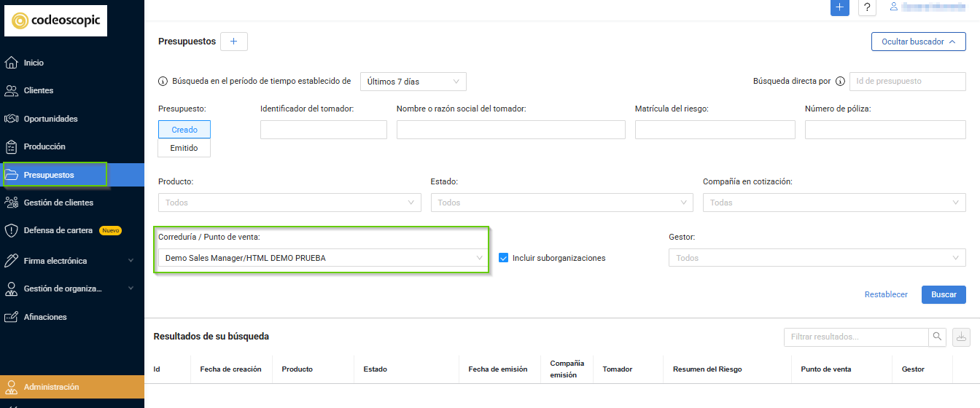Image resolution: width=980 pixels, height=408 pixels.
Task: Open Oportunidades in the sidebar
Action: (x=50, y=119)
